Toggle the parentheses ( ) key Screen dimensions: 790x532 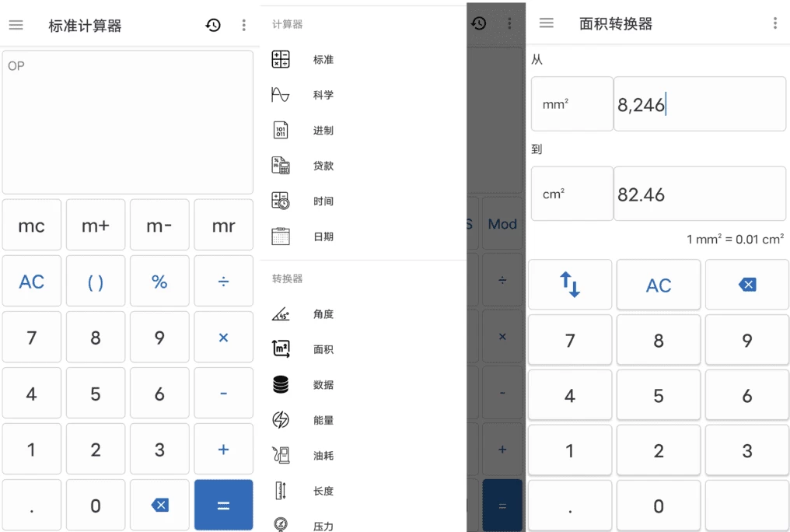tap(96, 282)
